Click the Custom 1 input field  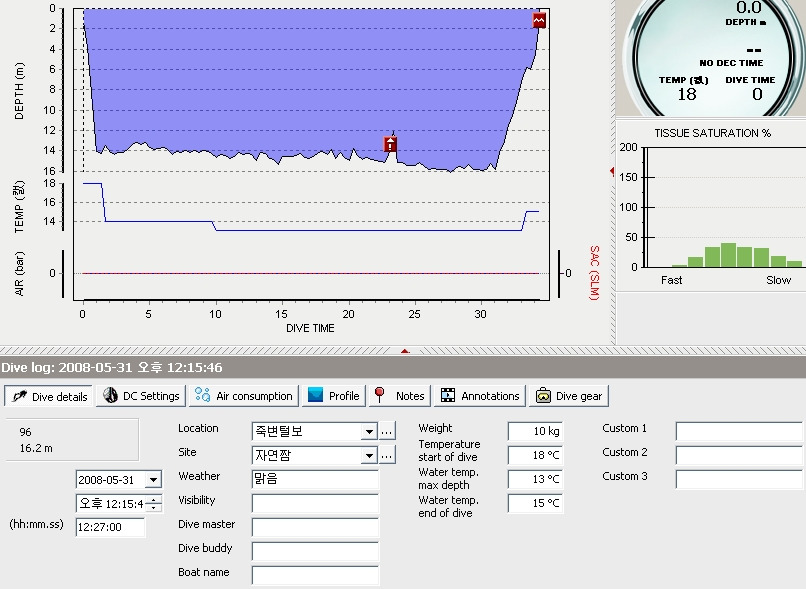(x=739, y=431)
